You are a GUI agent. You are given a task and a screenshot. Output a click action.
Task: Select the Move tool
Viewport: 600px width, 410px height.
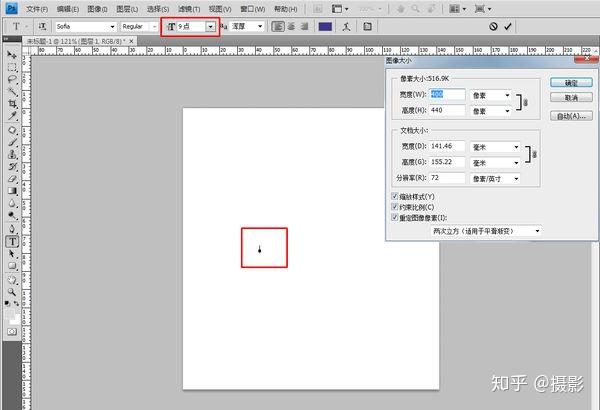click(12, 55)
